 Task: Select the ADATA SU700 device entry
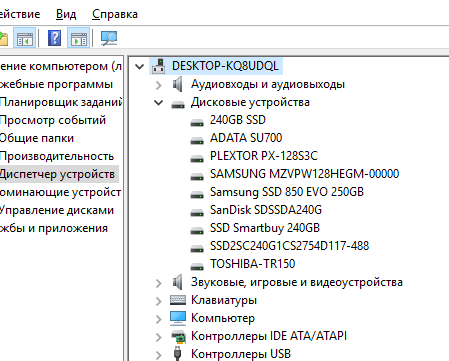coord(246,138)
